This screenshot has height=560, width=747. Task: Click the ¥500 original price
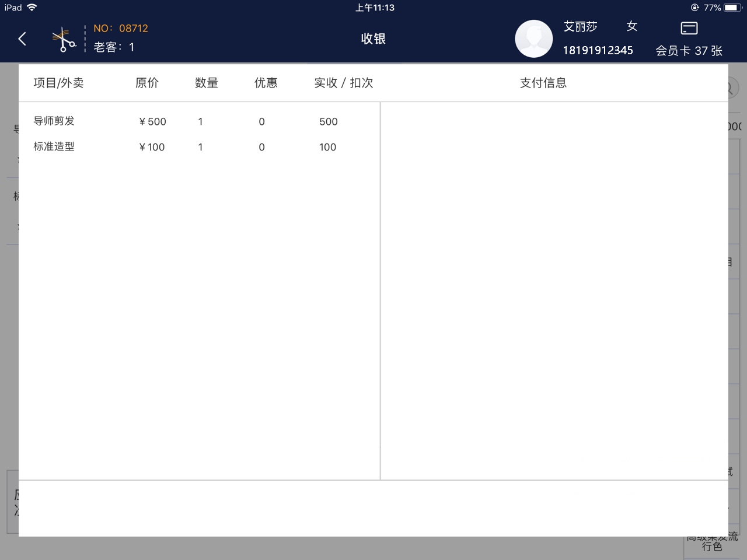click(152, 121)
